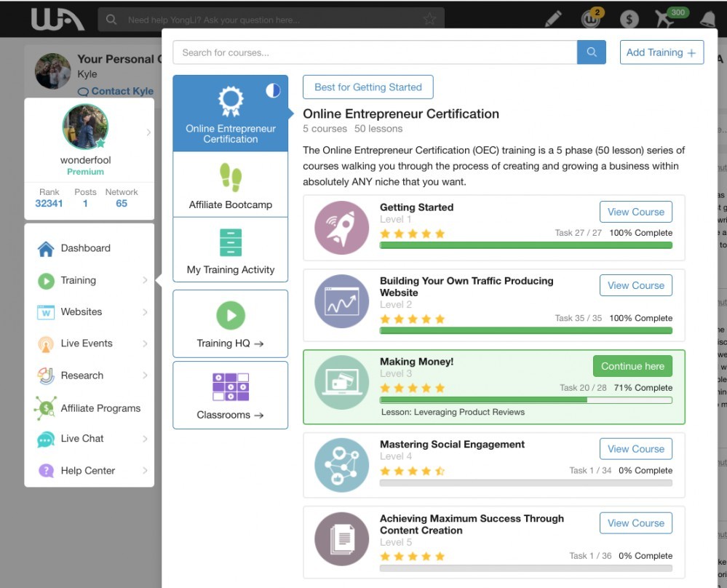Image resolution: width=727 pixels, height=588 pixels.
Task: Click Add Training button
Action: [x=662, y=52]
